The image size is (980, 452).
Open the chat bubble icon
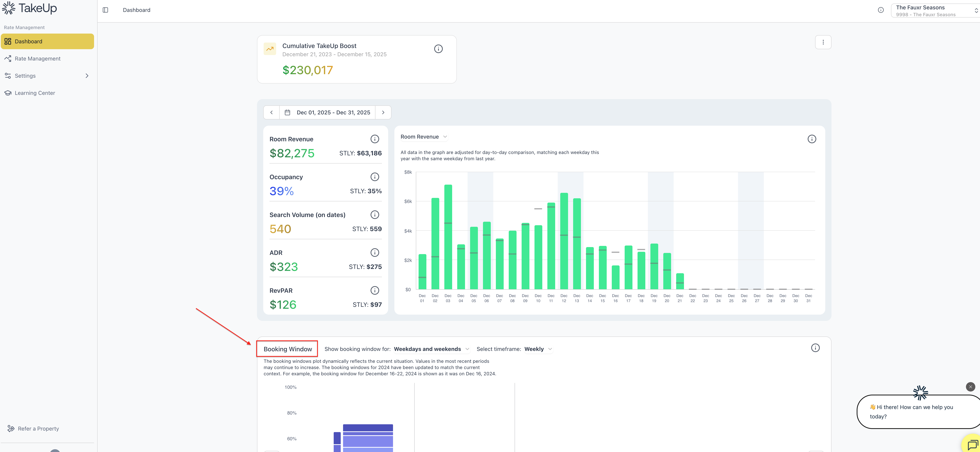[x=972, y=444]
